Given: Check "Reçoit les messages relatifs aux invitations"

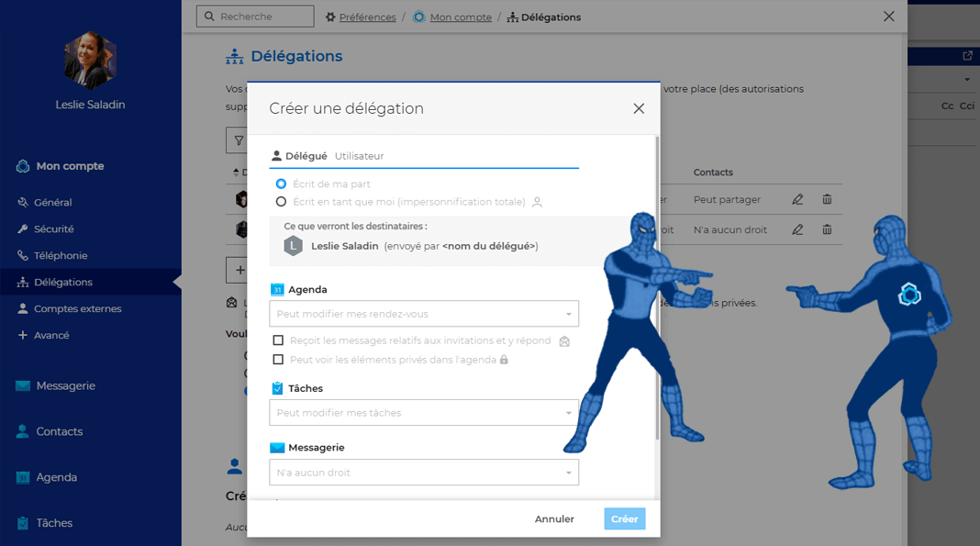Looking at the screenshot, I should coord(279,340).
